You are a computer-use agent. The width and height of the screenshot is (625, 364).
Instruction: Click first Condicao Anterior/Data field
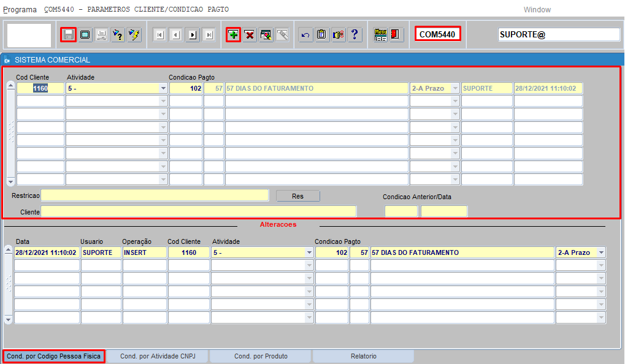tap(401, 211)
